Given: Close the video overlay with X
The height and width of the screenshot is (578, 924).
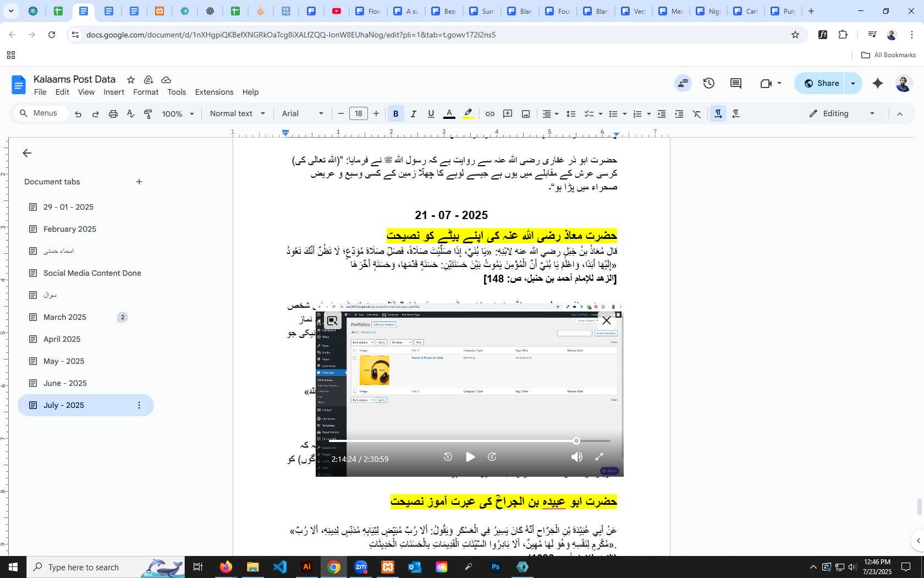Looking at the screenshot, I should [607, 320].
